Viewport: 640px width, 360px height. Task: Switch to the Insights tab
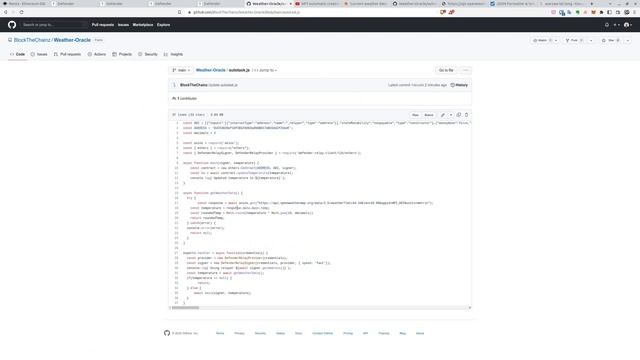173,54
